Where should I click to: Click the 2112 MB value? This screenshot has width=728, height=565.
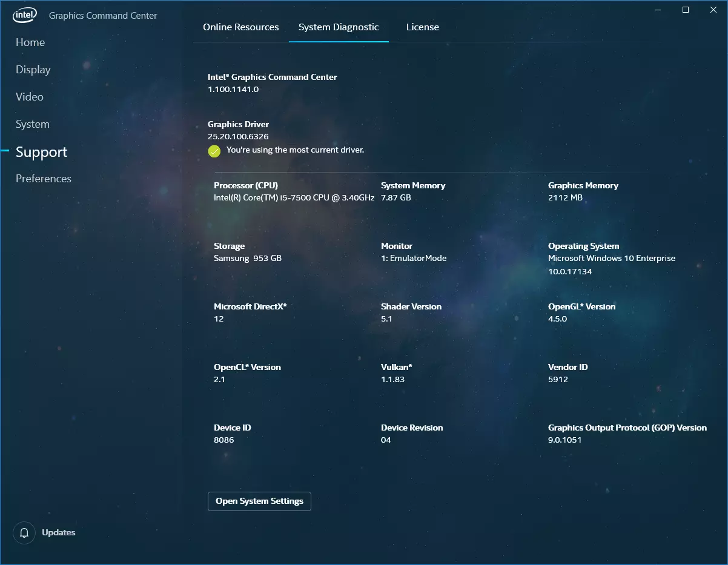[x=566, y=198]
